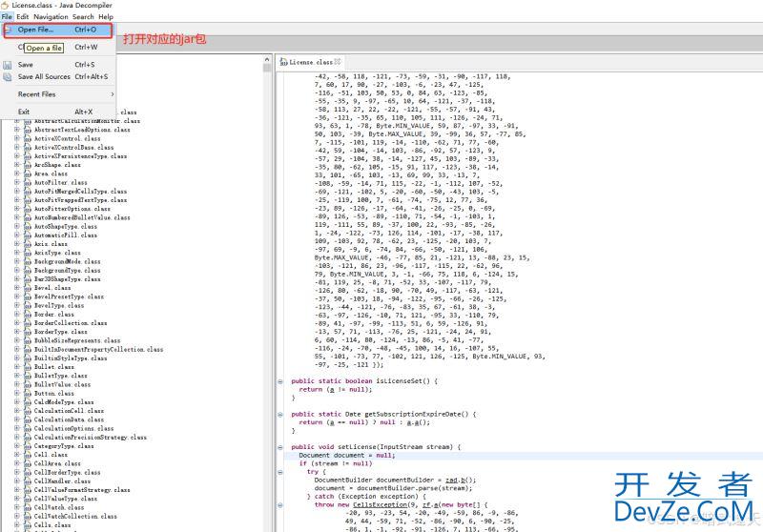Click the class icon of CalculationCell.class
Viewport: 763px width, 532px height.
coord(28,411)
